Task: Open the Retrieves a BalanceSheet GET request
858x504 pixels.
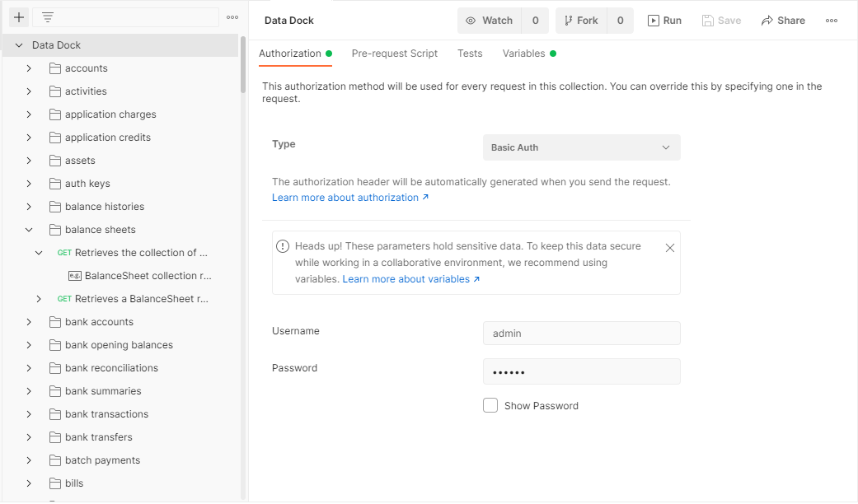Action: click(x=133, y=299)
